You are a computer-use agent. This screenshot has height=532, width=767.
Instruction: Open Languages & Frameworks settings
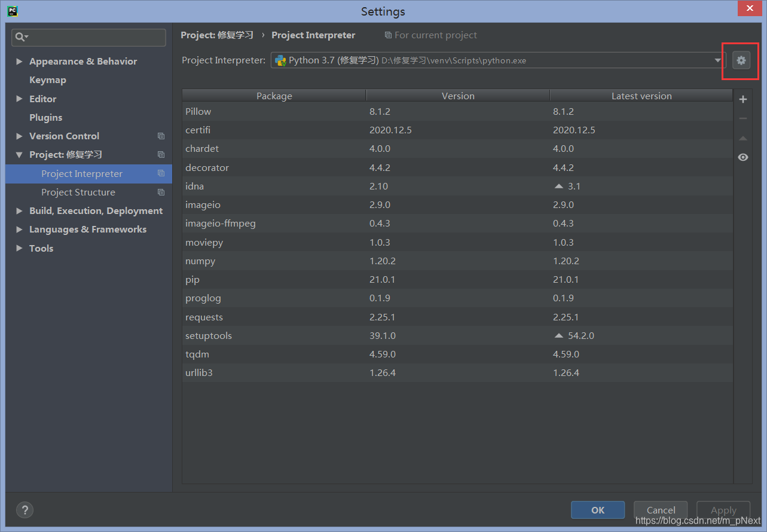pyautogui.click(x=88, y=230)
